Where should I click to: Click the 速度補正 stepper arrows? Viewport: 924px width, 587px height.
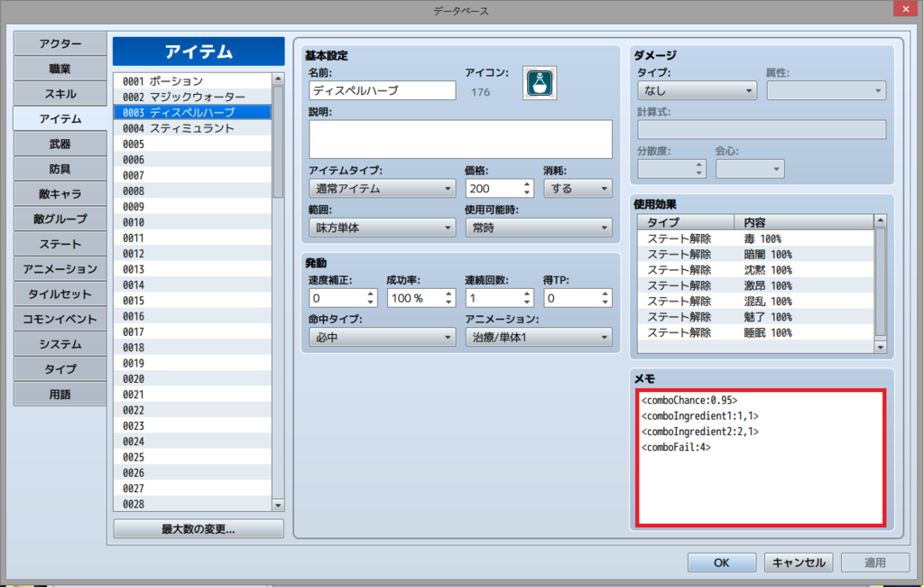pos(370,298)
